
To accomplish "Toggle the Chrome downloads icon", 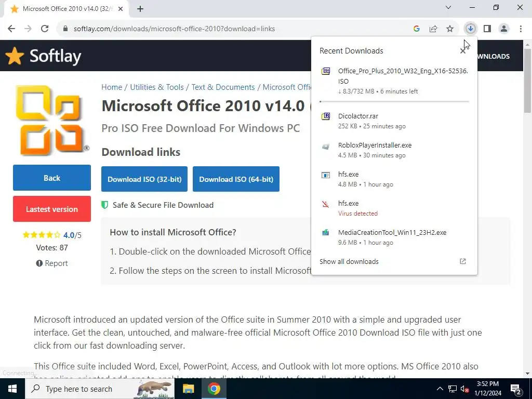I will [x=471, y=29].
